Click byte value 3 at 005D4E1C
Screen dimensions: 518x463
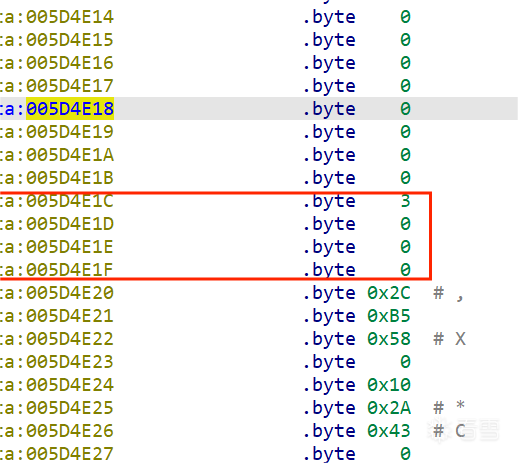405,201
